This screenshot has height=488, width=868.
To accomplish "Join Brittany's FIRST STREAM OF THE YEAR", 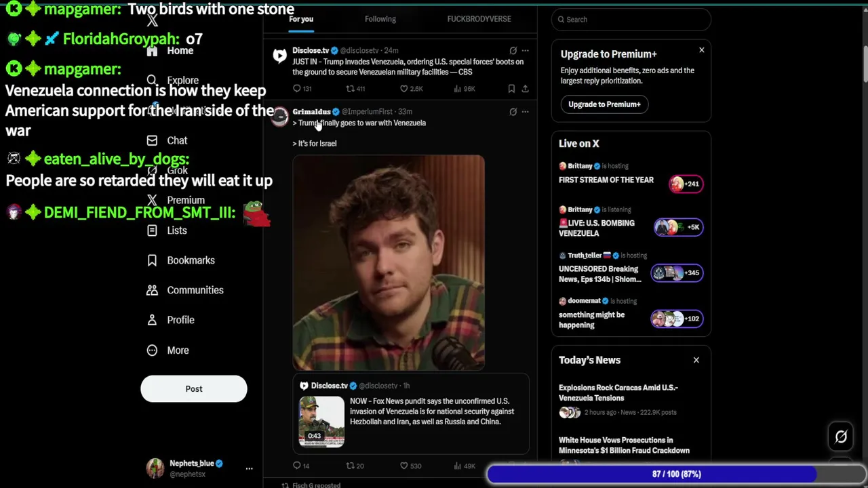I will [606, 180].
